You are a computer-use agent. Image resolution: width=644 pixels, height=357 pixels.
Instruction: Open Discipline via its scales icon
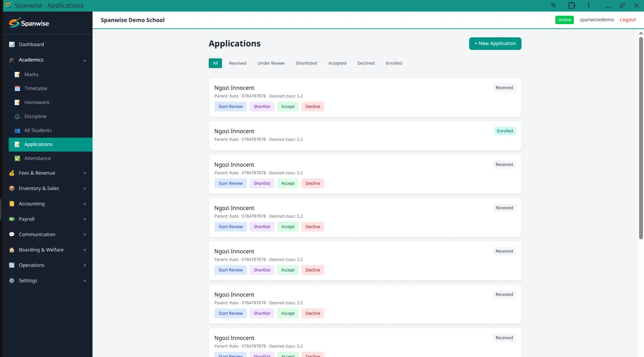(x=17, y=116)
